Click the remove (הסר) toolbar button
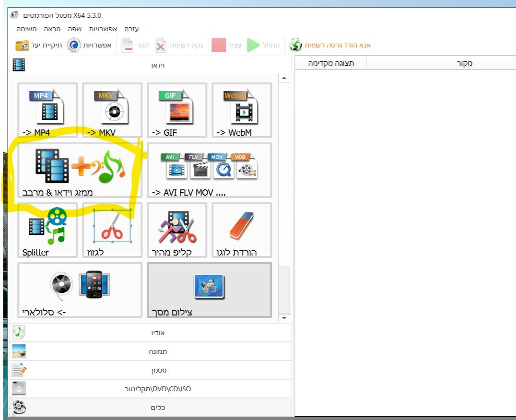516x420 pixels. tap(135, 45)
